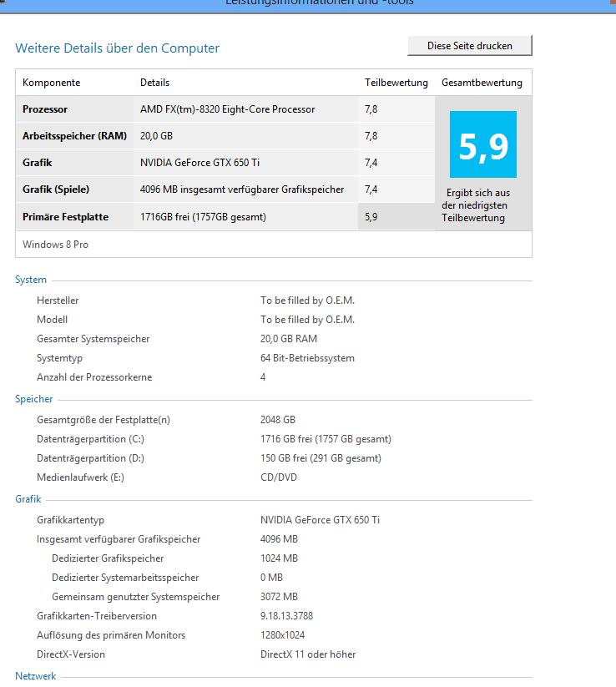
Task: Select the Hersteller label
Action: coord(58,301)
